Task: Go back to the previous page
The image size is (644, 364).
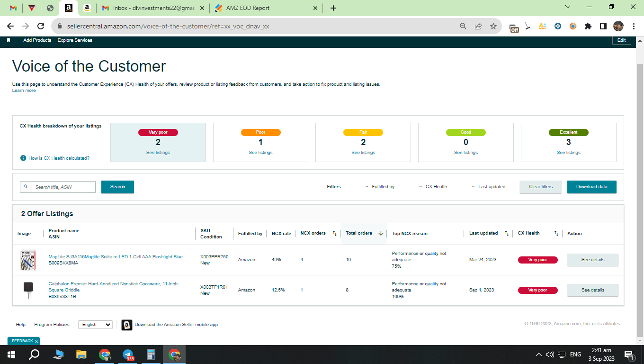Action: [11, 26]
